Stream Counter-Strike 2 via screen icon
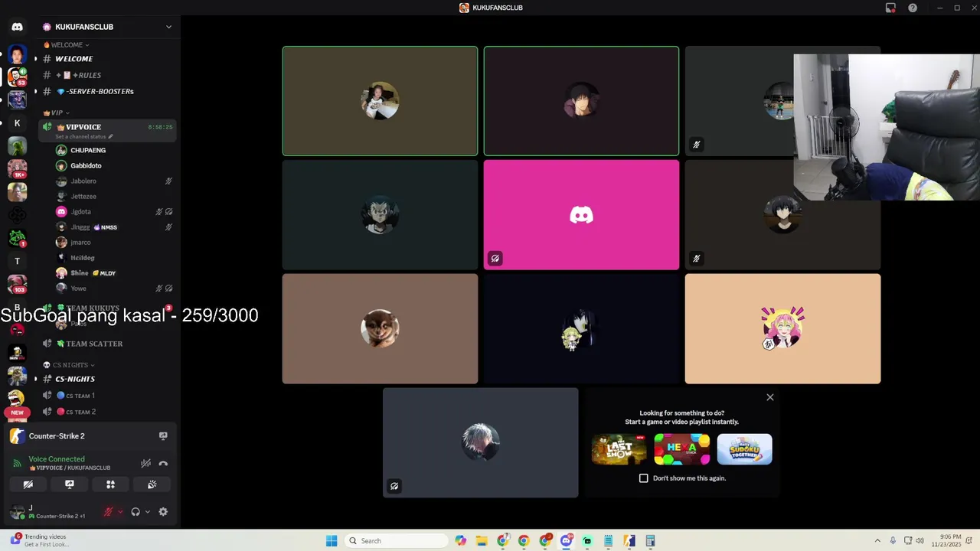This screenshot has width=980, height=551. pos(163,436)
